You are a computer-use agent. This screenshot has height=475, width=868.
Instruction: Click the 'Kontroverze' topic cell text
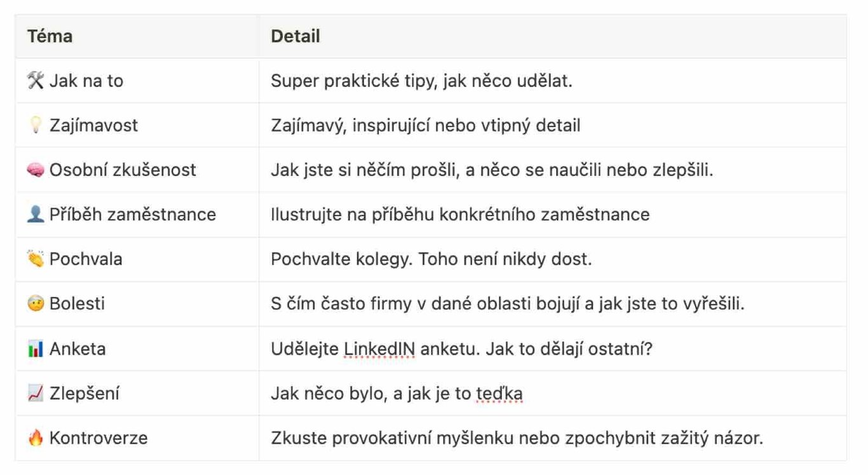(x=98, y=438)
